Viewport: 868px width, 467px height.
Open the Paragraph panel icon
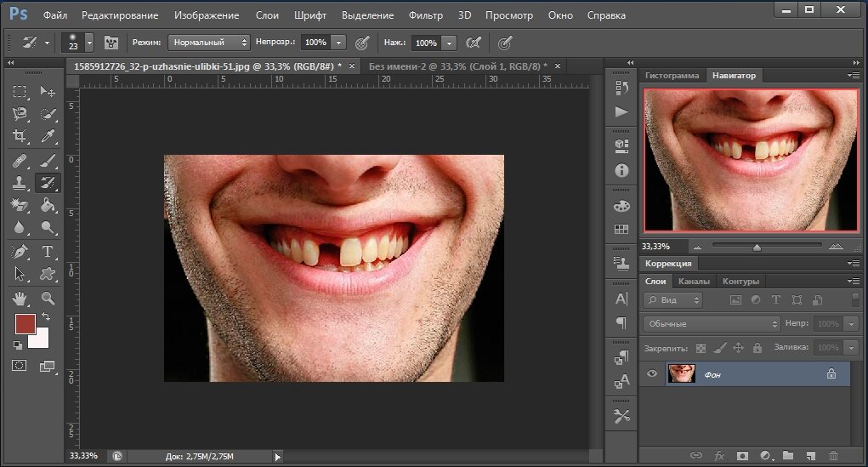621,323
